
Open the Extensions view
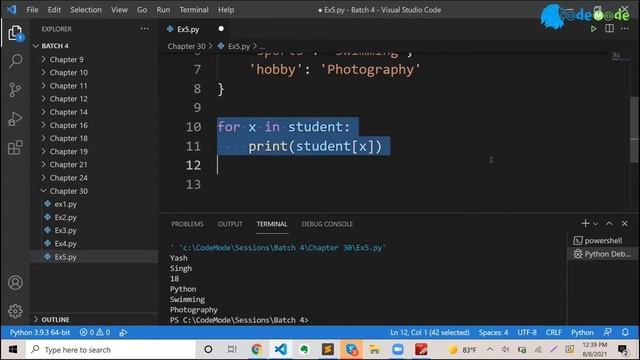click(x=15, y=147)
